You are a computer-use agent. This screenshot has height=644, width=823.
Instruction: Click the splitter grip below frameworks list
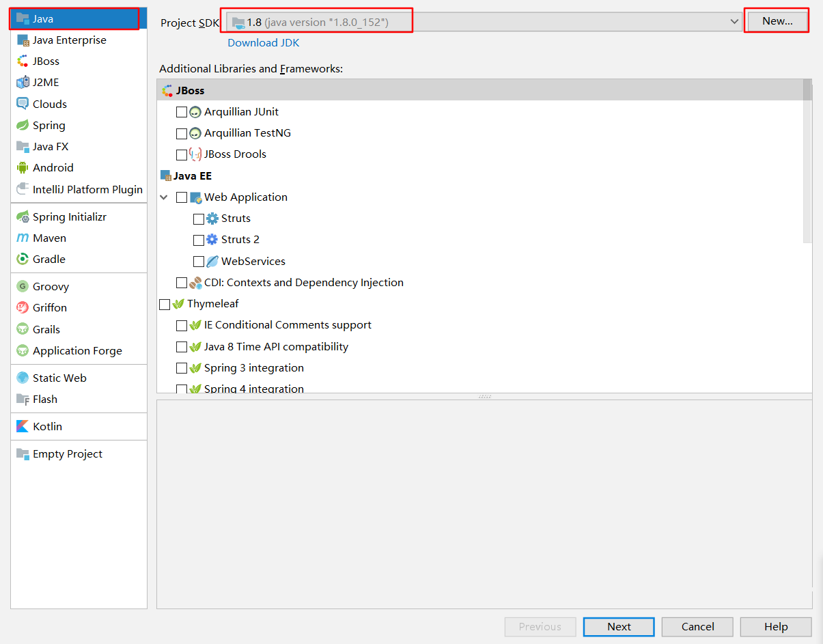point(484,396)
